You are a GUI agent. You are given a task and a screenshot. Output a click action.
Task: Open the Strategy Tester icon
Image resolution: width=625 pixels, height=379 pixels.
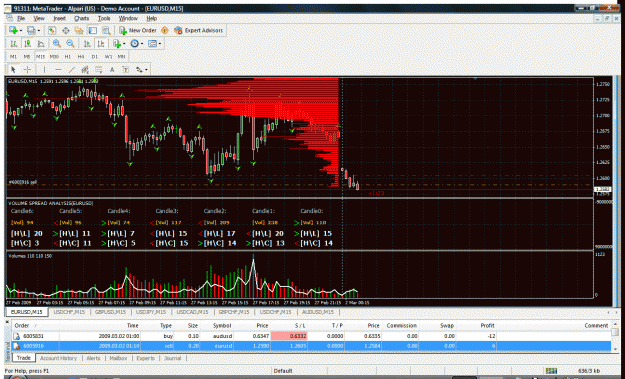pyautogui.click(x=106, y=30)
